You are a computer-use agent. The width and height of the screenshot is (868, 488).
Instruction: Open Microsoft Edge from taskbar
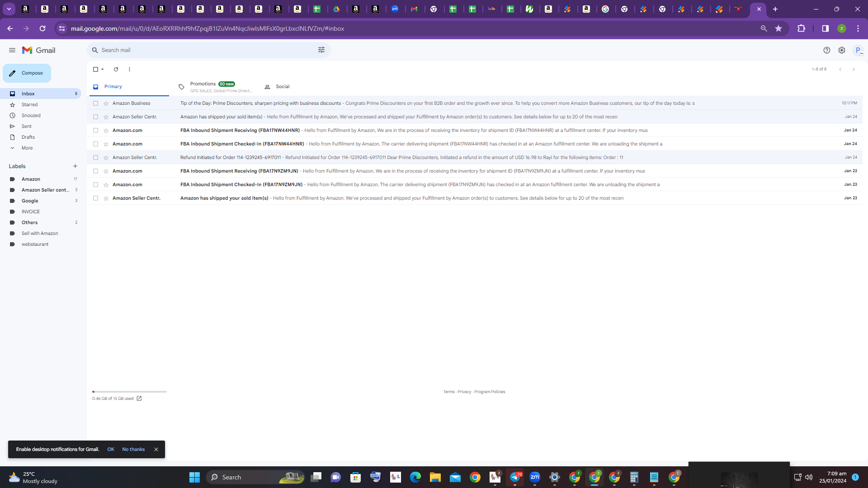[415, 477]
